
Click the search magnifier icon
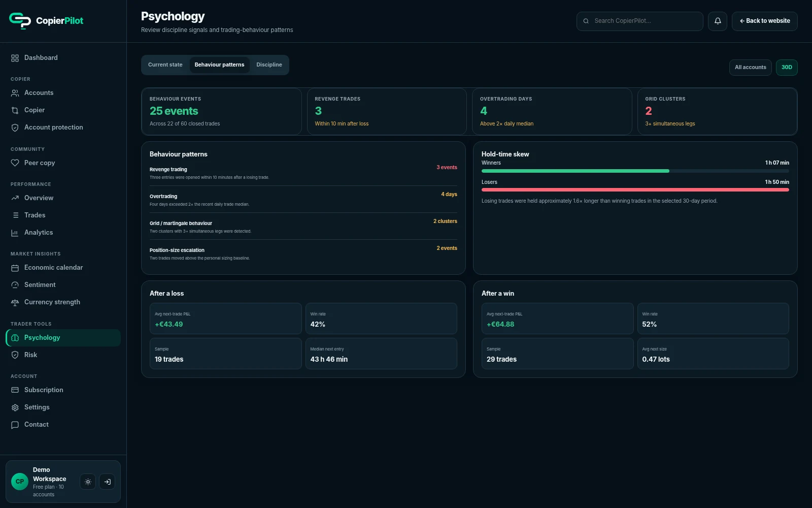(x=586, y=21)
